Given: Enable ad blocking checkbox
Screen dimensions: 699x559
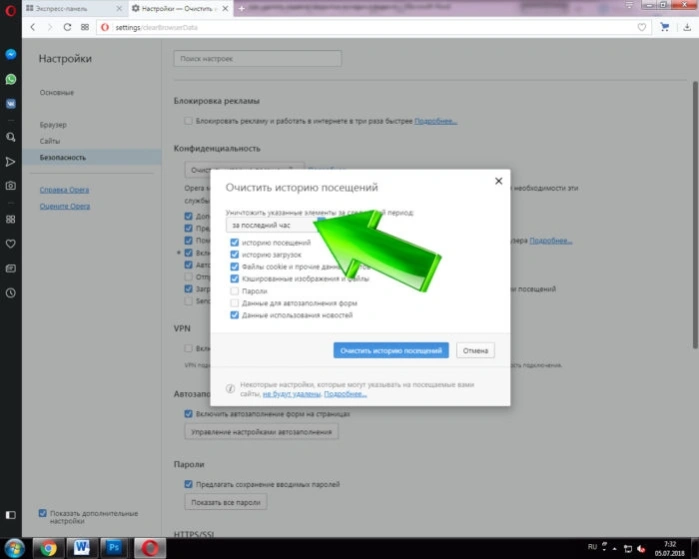Looking at the screenshot, I should tap(189, 121).
